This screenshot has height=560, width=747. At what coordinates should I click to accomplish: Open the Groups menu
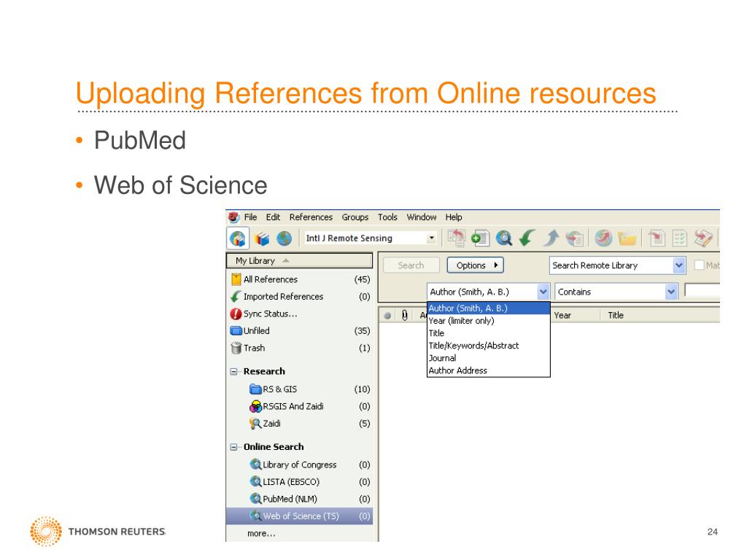tap(355, 217)
